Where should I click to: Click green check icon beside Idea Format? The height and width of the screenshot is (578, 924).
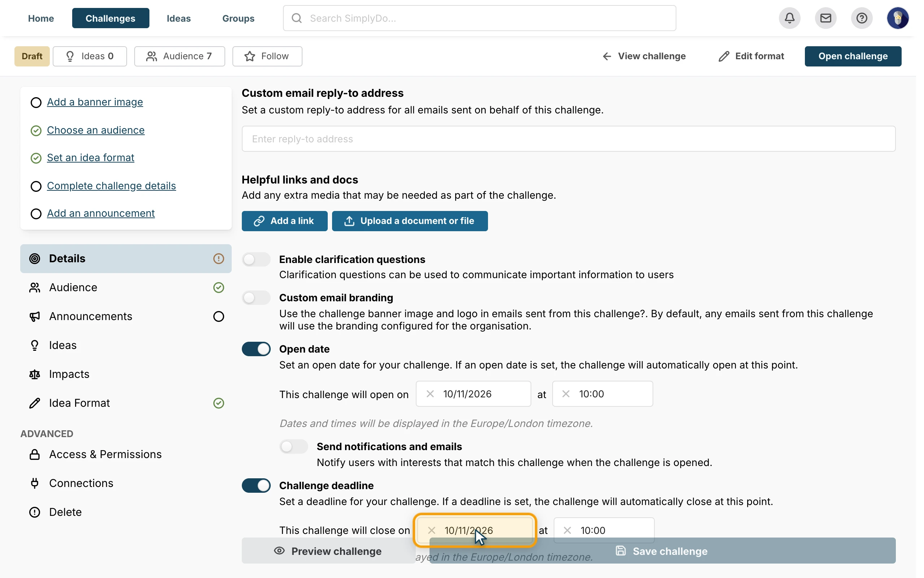tap(218, 403)
